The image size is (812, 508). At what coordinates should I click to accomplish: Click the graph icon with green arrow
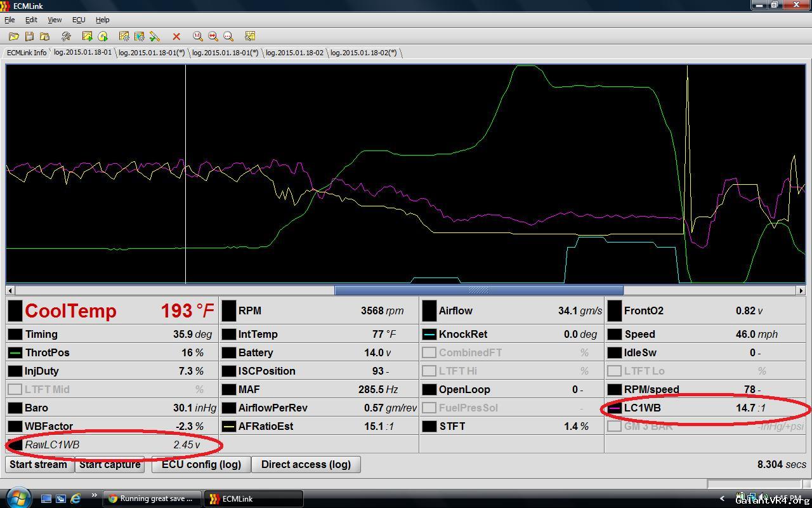pyautogui.click(x=88, y=37)
